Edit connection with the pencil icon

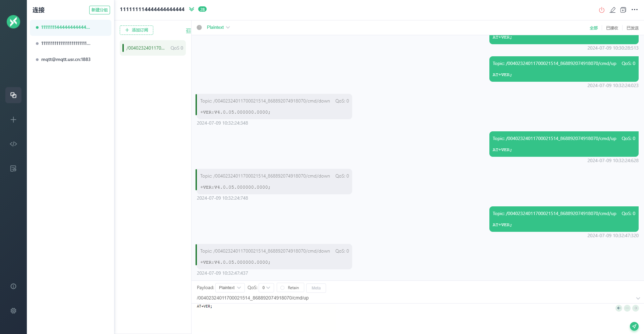tap(612, 10)
